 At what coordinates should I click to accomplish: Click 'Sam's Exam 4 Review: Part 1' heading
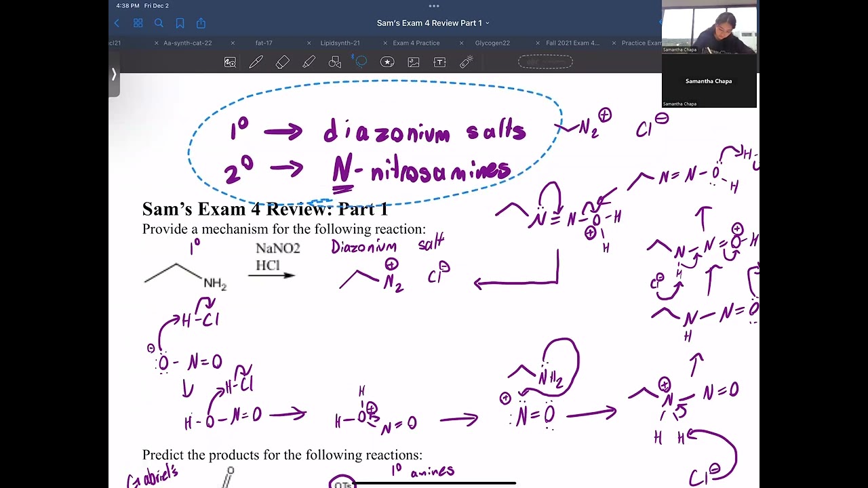pyautogui.click(x=265, y=209)
